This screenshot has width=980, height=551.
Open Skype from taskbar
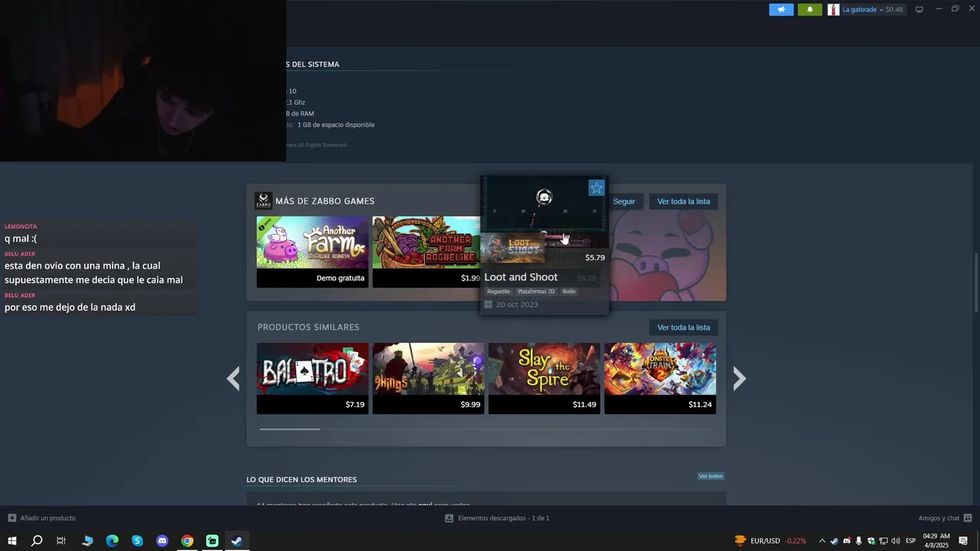(x=137, y=541)
